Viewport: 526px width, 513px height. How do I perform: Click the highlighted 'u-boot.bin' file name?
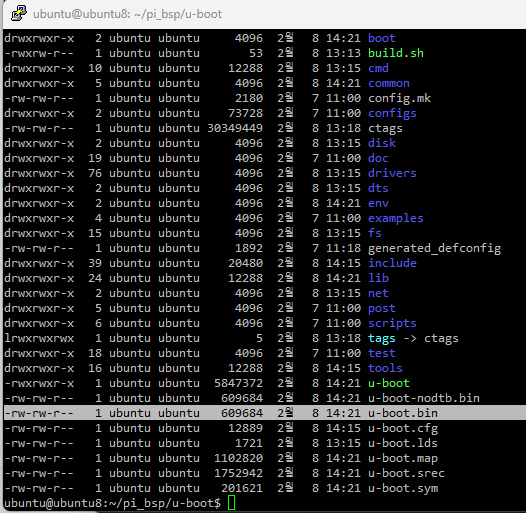click(x=403, y=413)
